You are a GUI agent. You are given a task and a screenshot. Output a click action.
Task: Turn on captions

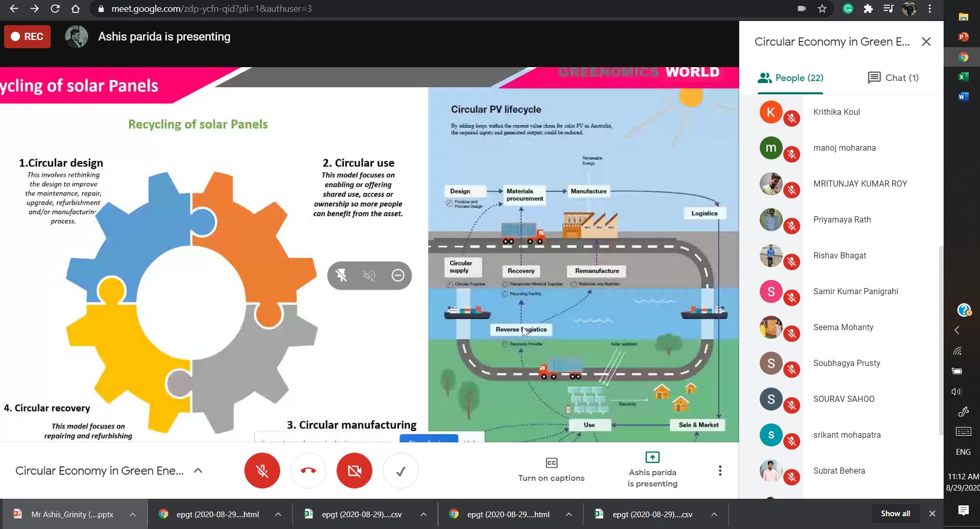(551, 470)
